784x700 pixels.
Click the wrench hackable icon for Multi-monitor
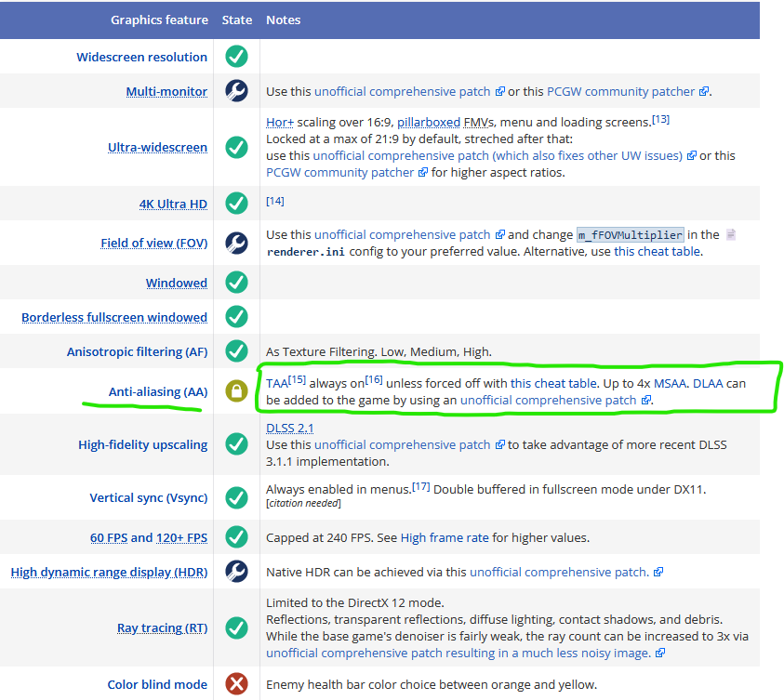[x=236, y=91]
